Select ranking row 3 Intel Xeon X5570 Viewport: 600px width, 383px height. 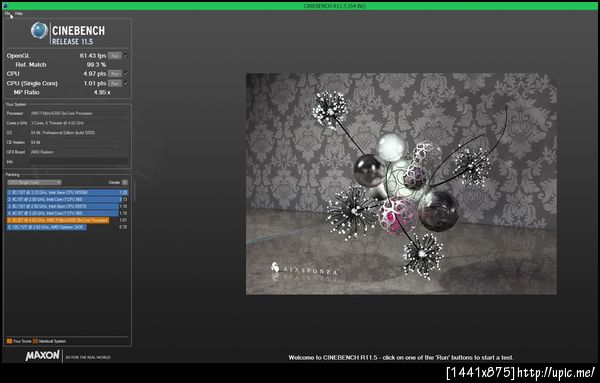click(x=67, y=206)
